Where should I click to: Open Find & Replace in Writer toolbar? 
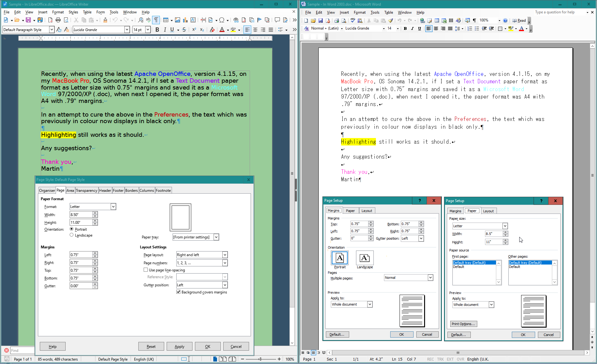[x=141, y=20]
